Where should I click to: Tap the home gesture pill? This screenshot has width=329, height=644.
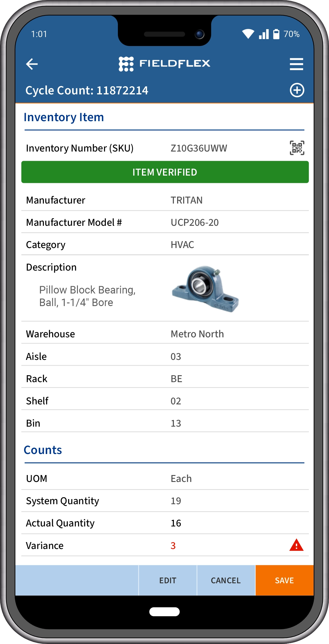click(x=164, y=612)
